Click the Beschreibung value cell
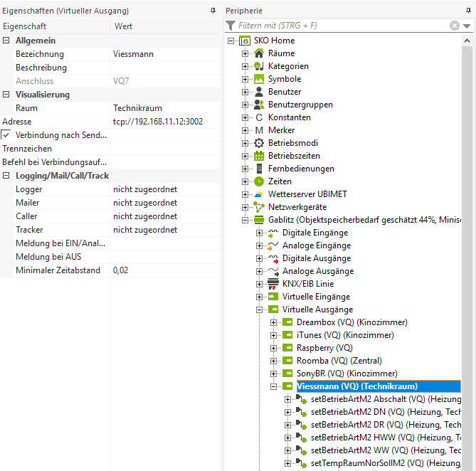Viewport: 476px width, 471px height. (x=165, y=68)
